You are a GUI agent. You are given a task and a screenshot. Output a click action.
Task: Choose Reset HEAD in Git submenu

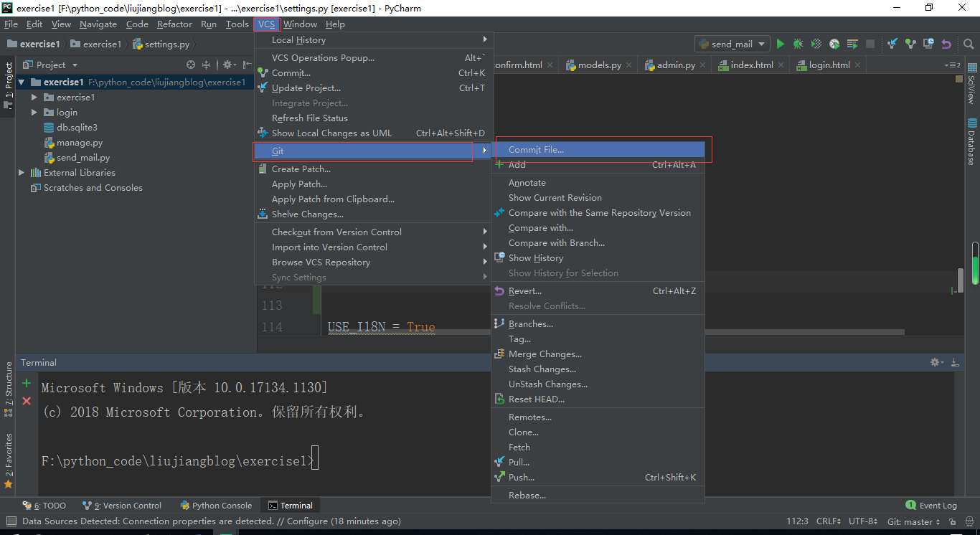click(598, 399)
